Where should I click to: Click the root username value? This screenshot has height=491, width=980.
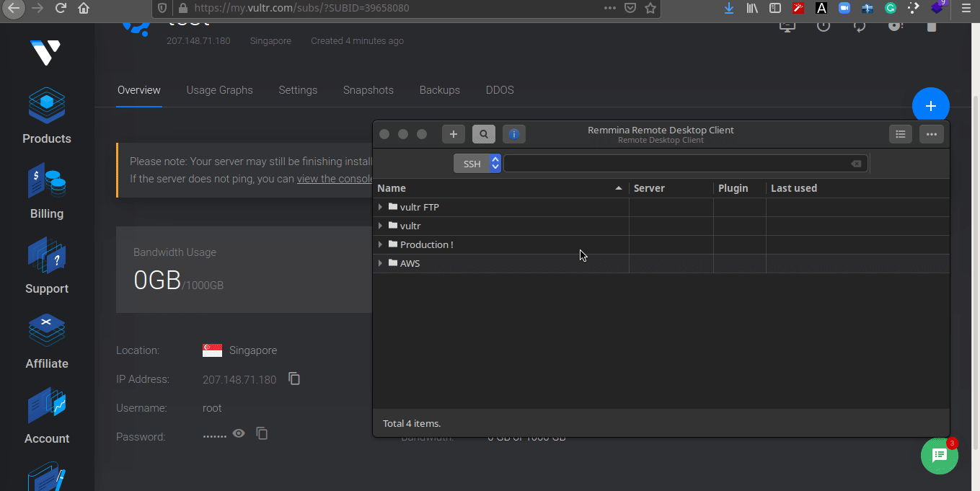pyautogui.click(x=212, y=408)
